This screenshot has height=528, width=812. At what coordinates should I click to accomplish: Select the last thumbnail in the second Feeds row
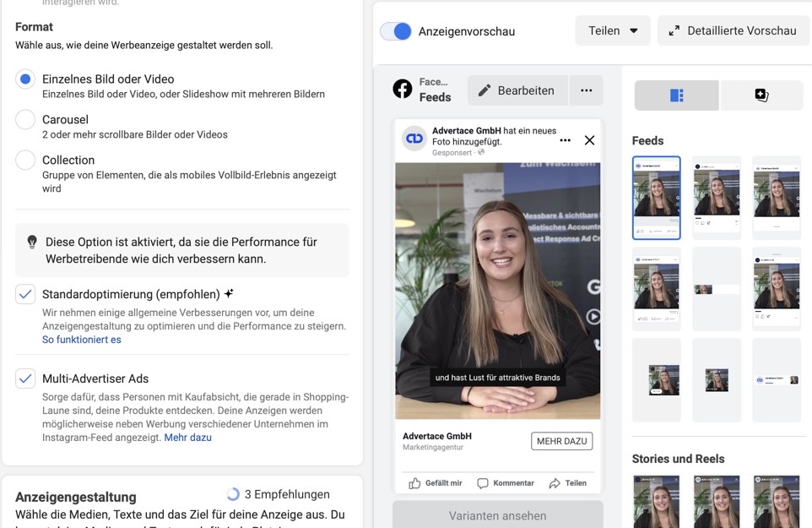click(777, 289)
